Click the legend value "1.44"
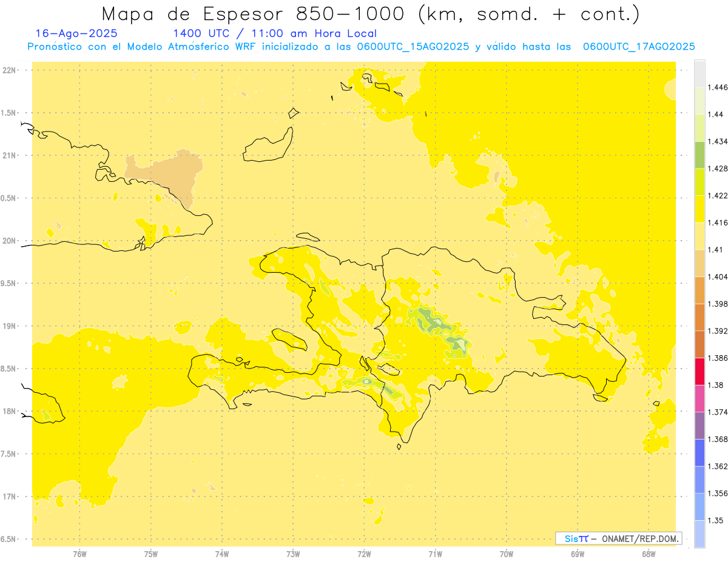This screenshot has height=562, width=728. click(x=716, y=115)
